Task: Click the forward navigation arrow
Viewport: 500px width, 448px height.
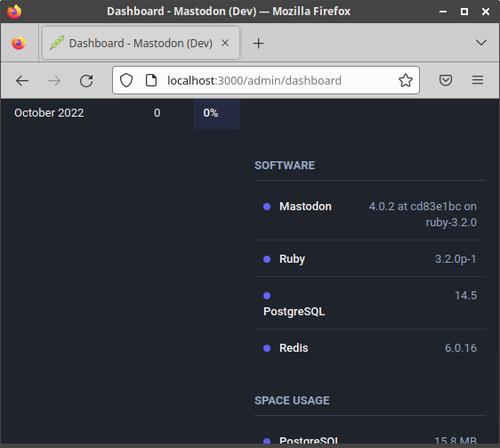Action: tap(54, 81)
